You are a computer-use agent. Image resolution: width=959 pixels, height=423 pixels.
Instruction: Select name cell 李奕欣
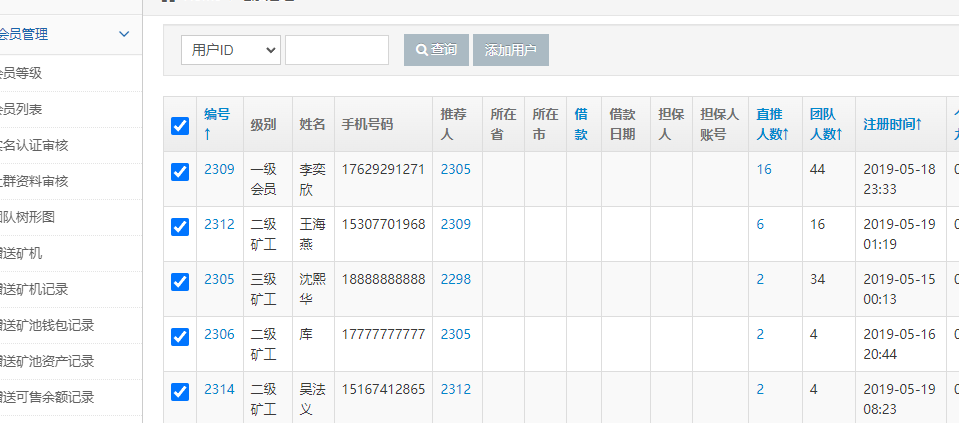point(313,179)
